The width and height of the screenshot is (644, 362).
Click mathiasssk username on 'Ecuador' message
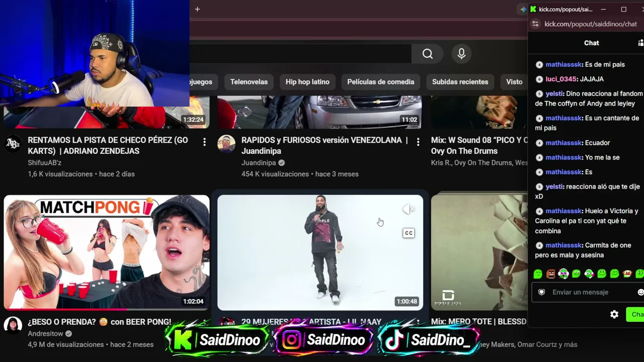pyautogui.click(x=563, y=143)
